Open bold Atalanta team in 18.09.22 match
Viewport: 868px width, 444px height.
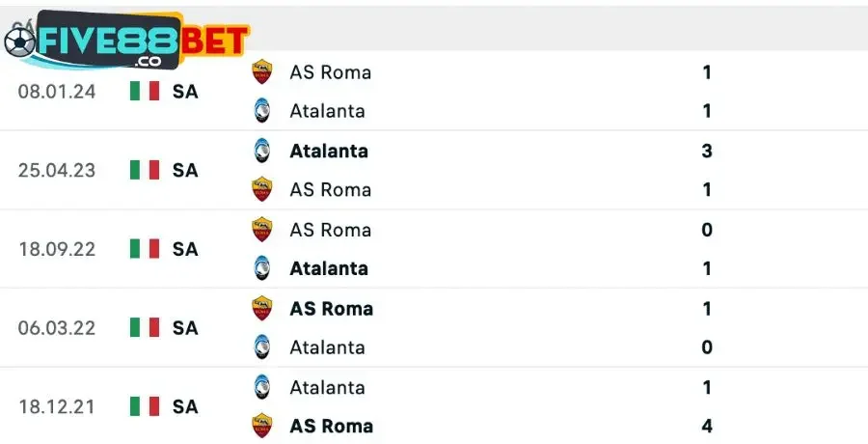(329, 268)
